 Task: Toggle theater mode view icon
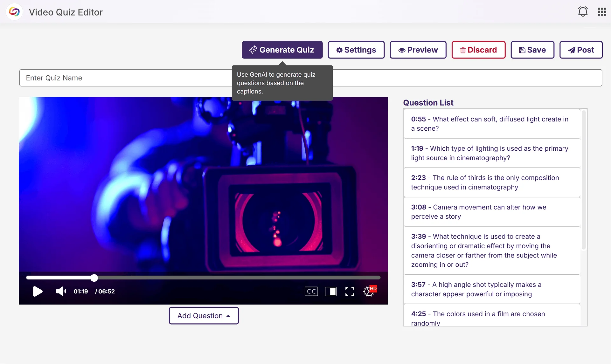coord(330,291)
